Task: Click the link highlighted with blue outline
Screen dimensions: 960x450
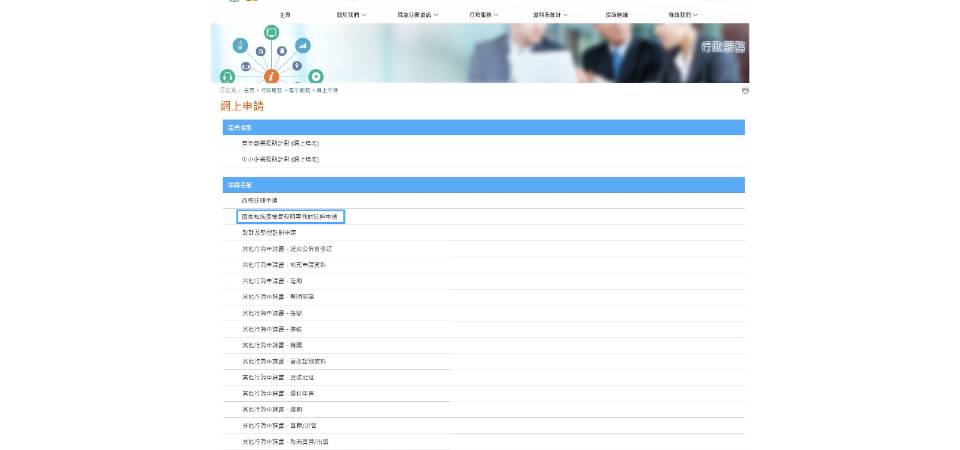Action: pyautogui.click(x=291, y=216)
